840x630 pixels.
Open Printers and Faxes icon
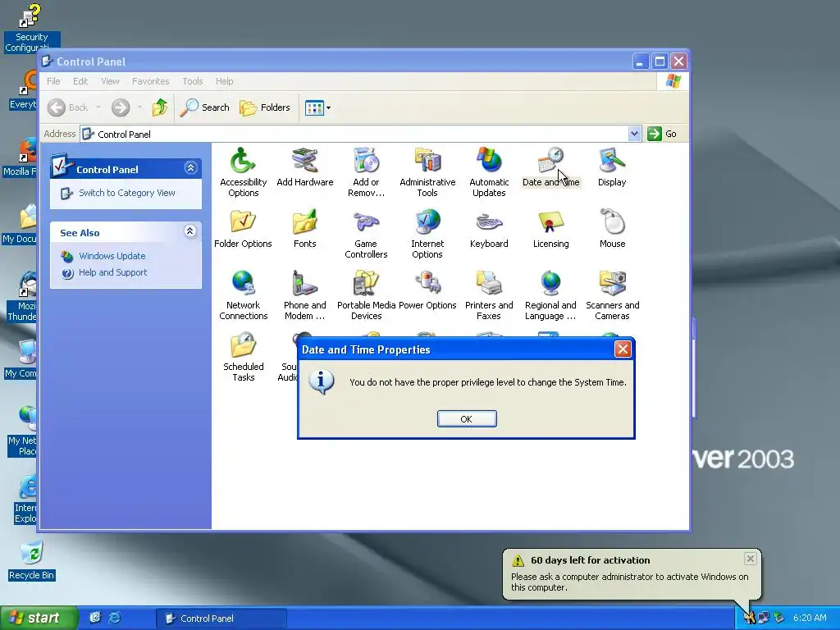pyautogui.click(x=489, y=295)
